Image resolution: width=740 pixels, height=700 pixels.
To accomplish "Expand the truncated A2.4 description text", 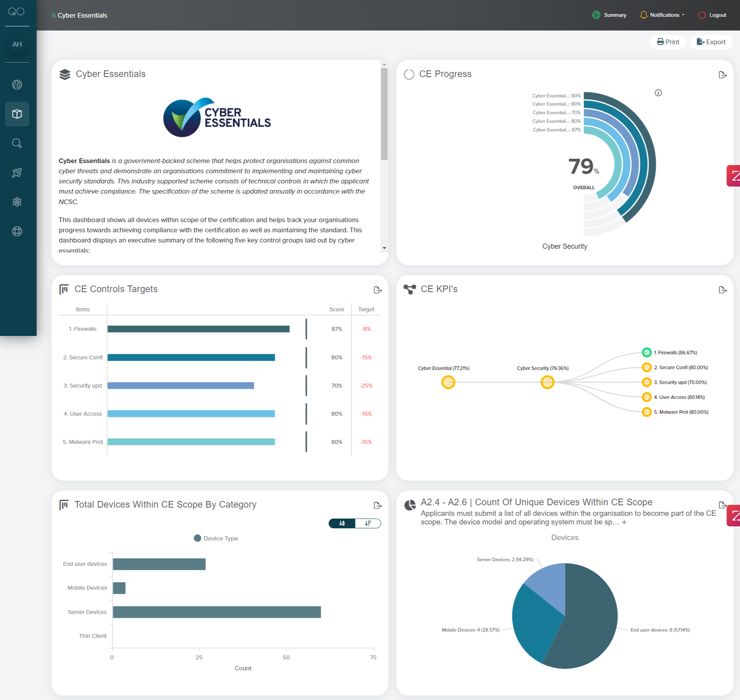I will (x=624, y=522).
